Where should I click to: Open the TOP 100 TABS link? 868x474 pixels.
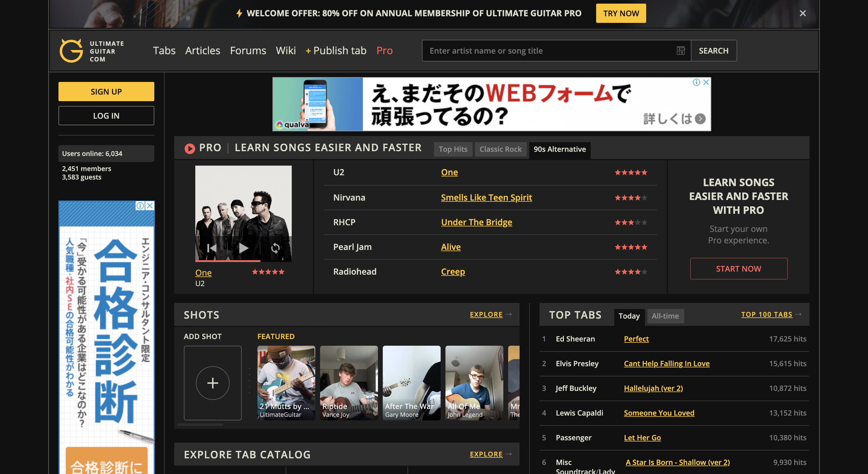(x=766, y=314)
